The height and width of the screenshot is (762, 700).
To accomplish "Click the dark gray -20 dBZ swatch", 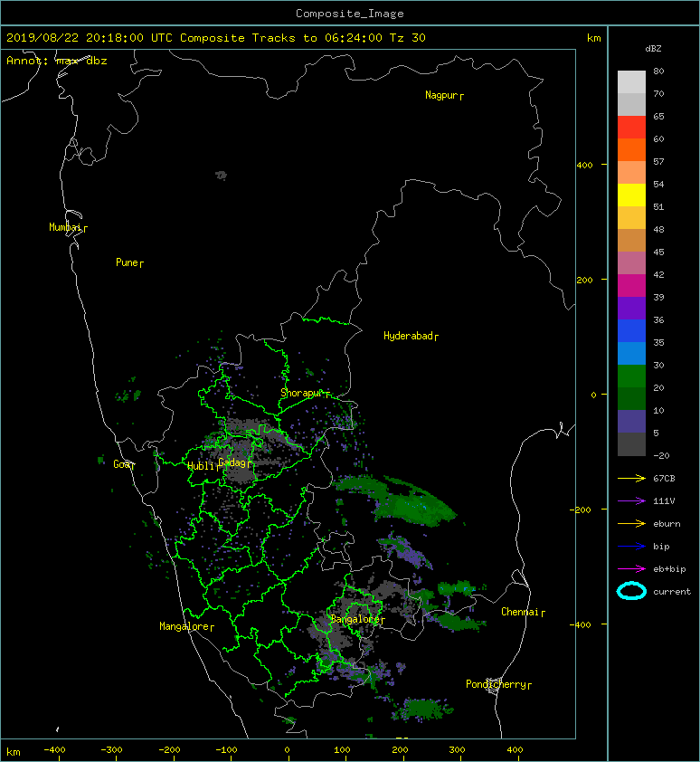I will coord(631,443).
